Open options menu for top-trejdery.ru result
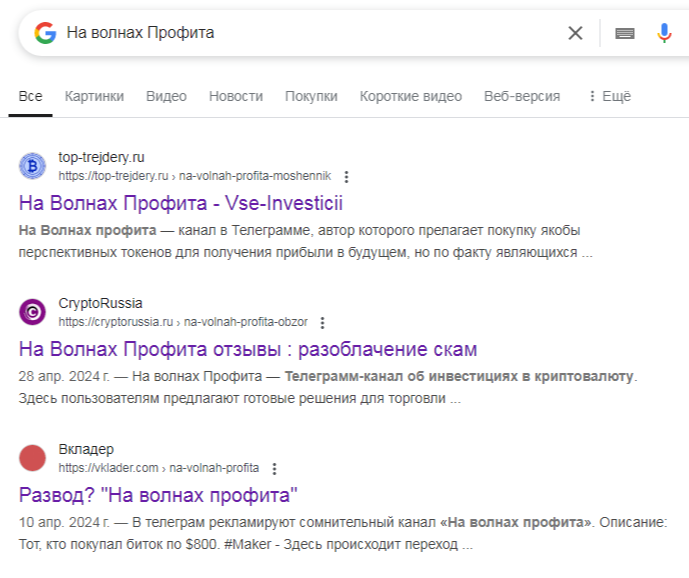 coord(346,177)
